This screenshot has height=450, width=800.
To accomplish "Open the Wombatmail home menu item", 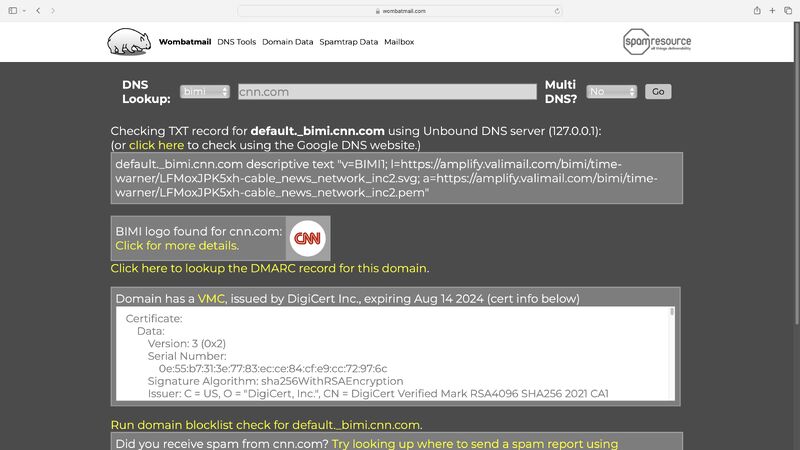I will pyautogui.click(x=185, y=42).
